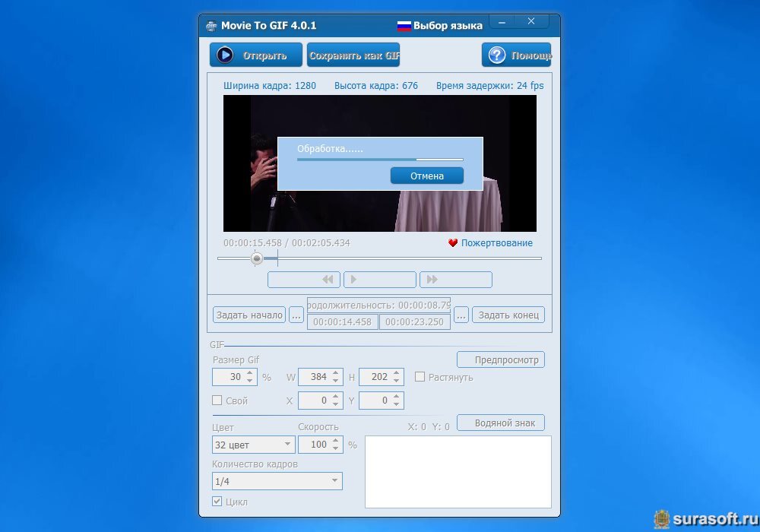Open the Количество кадров 1/4 dropdown
This screenshot has height=532, width=760.
(277, 481)
